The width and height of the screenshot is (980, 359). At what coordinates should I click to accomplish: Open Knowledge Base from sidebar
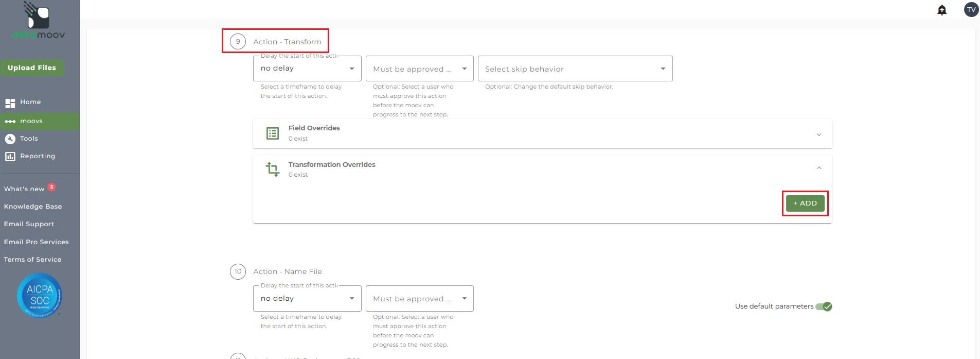tap(33, 207)
